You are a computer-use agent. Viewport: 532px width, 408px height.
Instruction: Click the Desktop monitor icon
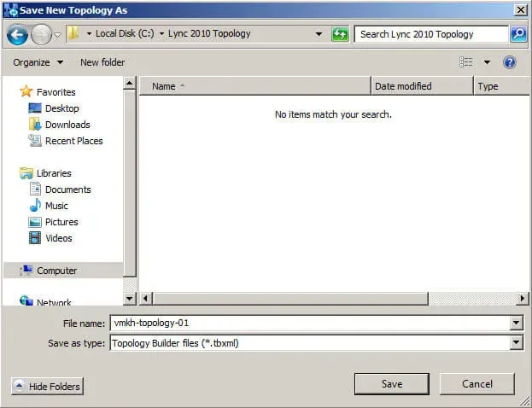(35, 108)
